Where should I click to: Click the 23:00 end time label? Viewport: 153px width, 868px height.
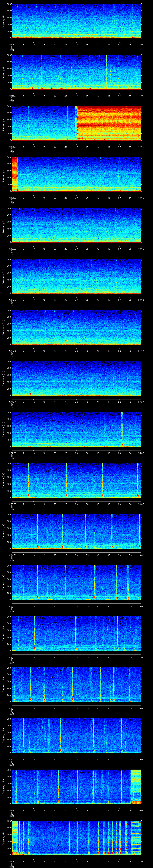coord(141,453)
